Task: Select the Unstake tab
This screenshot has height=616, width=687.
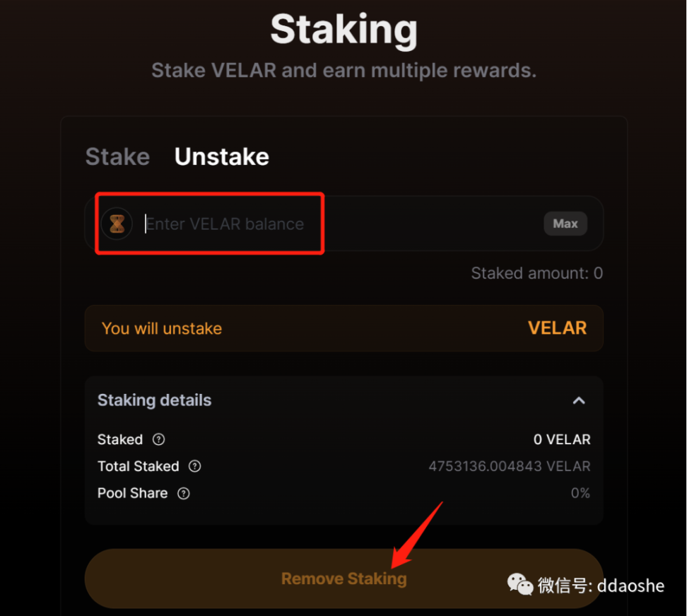Action: (x=221, y=156)
